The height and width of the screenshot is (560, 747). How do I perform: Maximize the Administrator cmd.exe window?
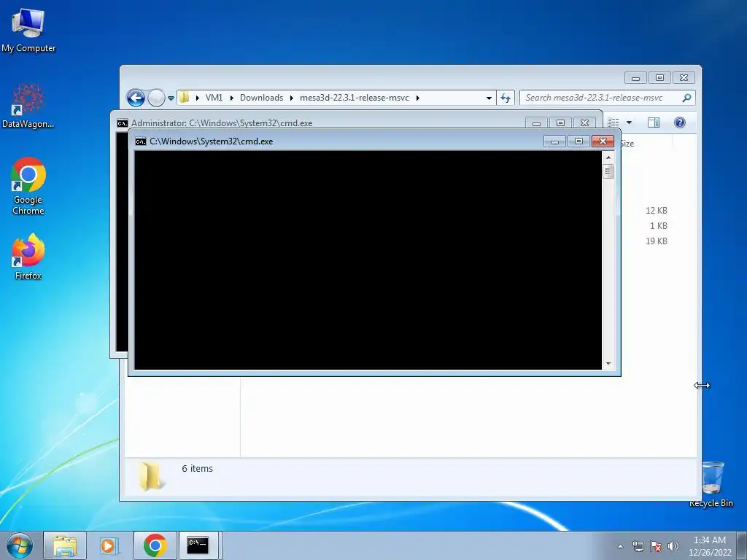[x=561, y=122]
